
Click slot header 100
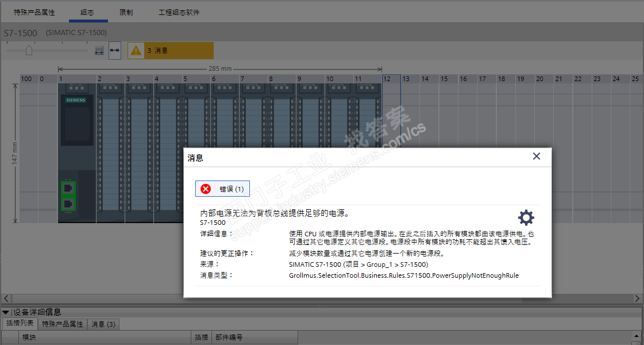29,79
